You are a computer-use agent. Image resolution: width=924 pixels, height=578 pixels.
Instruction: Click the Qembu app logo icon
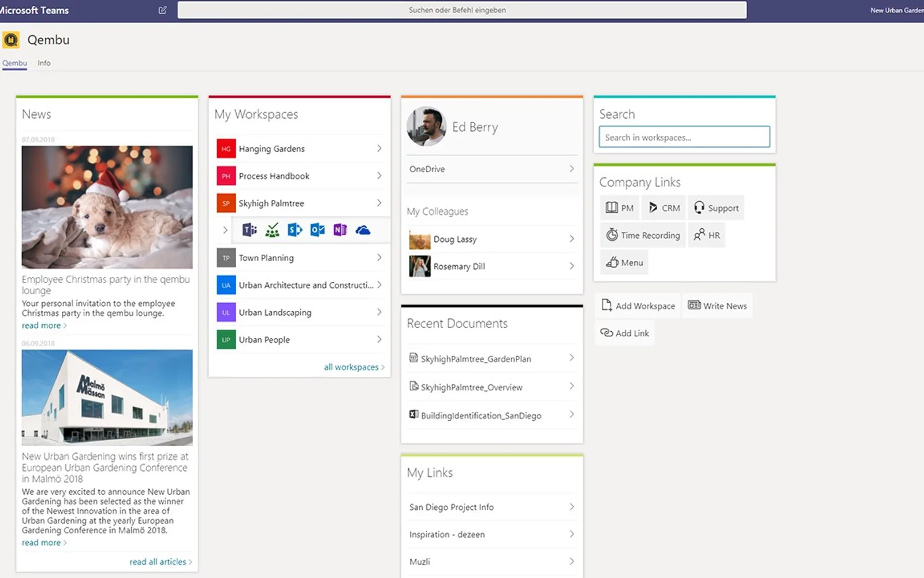[x=11, y=40]
